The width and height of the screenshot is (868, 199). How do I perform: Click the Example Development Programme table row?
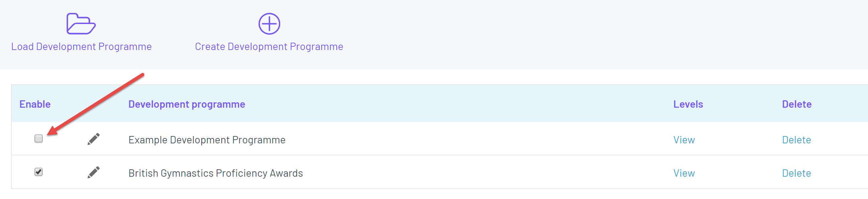[x=440, y=138]
